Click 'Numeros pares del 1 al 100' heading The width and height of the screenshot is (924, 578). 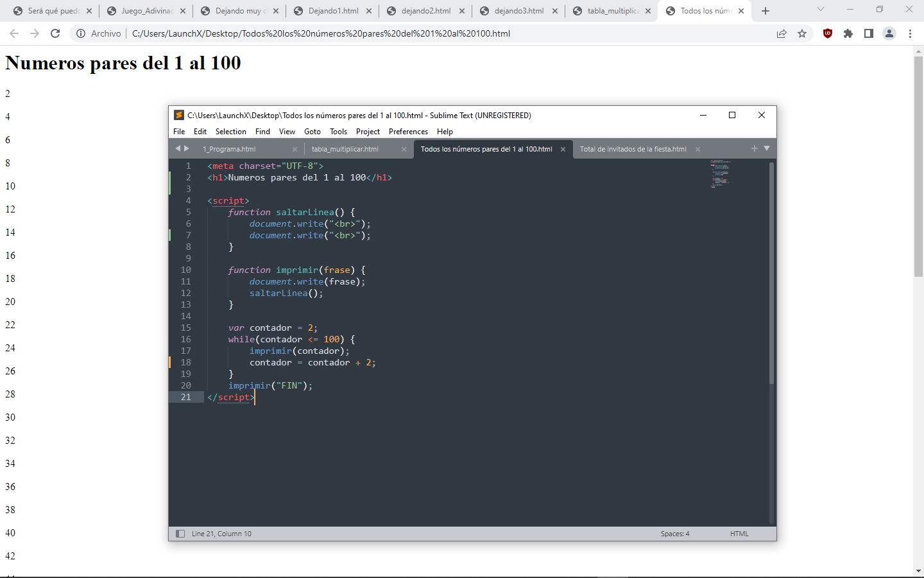[123, 63]
